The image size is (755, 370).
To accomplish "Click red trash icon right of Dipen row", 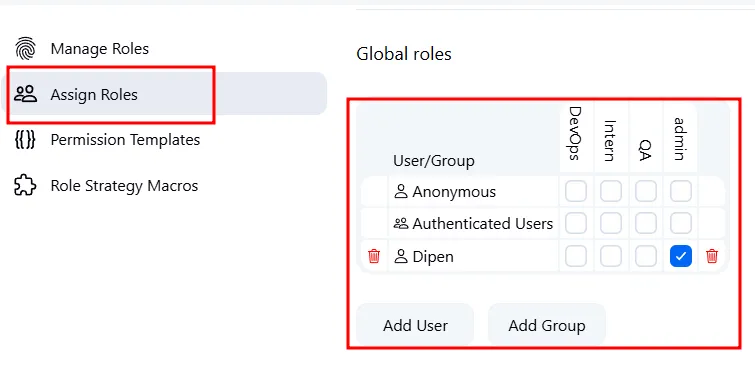I will [712, 256].
